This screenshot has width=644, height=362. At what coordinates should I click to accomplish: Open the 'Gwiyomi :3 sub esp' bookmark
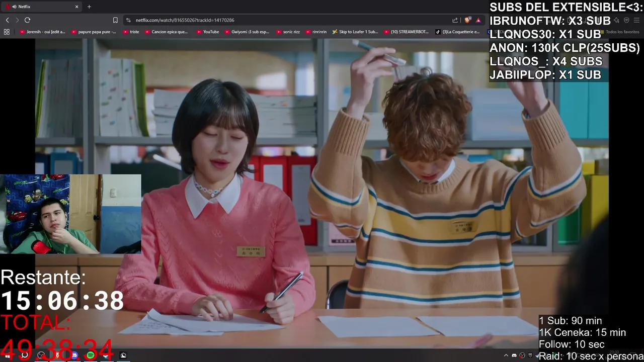coord(247,32)
